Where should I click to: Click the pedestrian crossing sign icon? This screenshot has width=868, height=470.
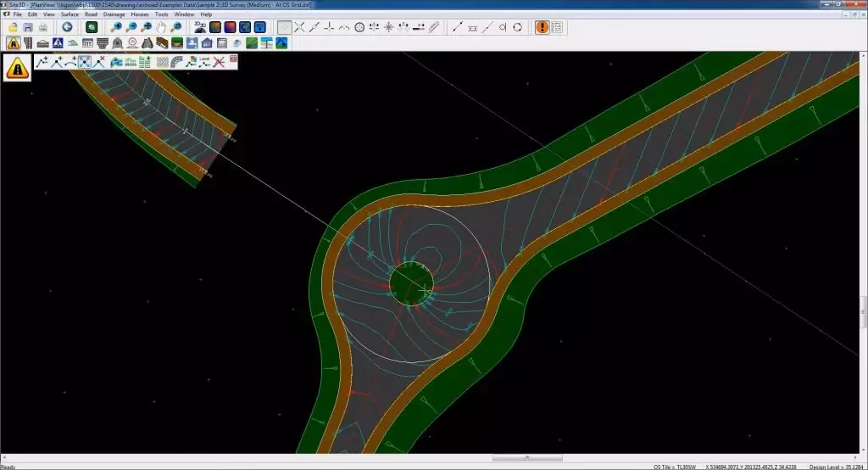[x=58, y=42]
